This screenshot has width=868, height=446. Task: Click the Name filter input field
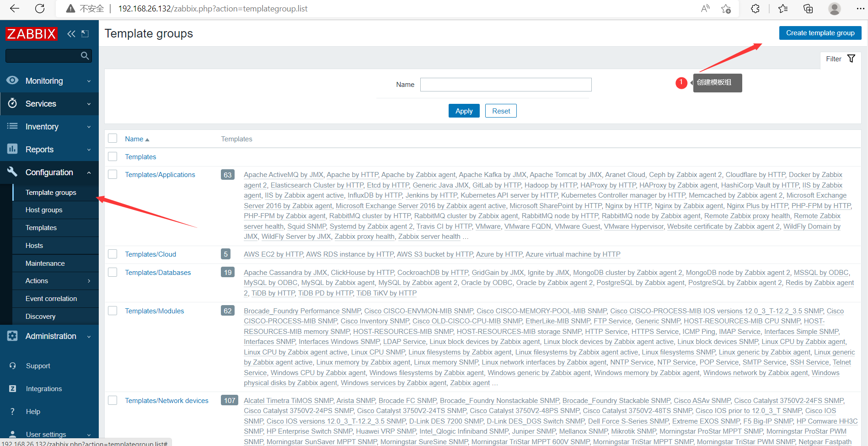[x=506, y=85]
